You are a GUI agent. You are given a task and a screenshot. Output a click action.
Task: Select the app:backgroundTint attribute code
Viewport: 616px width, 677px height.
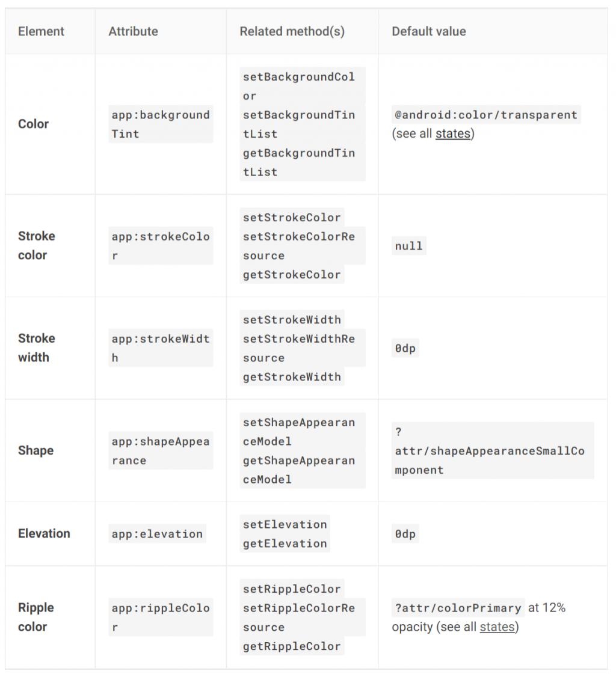tap(161, 124)
